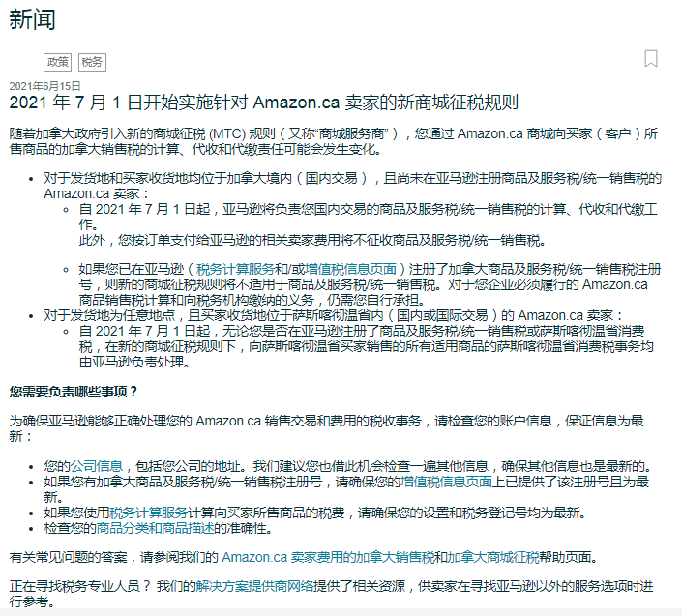Open 增值税信息页面 link before 上已提供了该注册号

446,482
